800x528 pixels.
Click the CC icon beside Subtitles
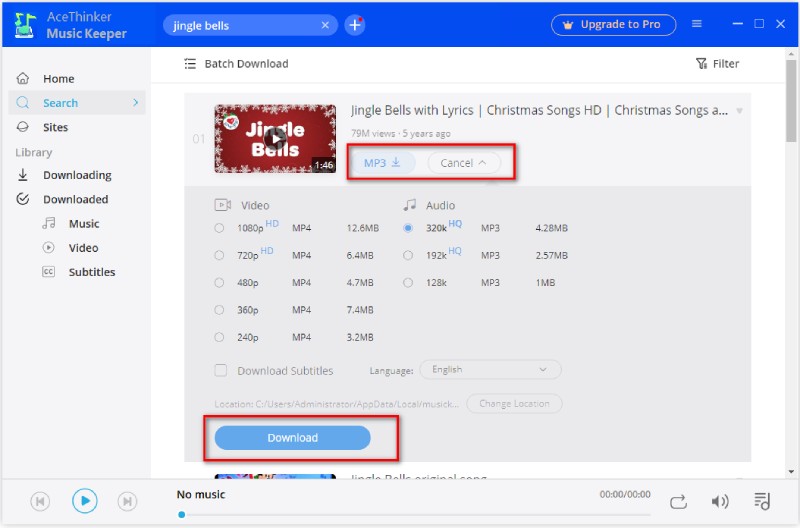48,271
